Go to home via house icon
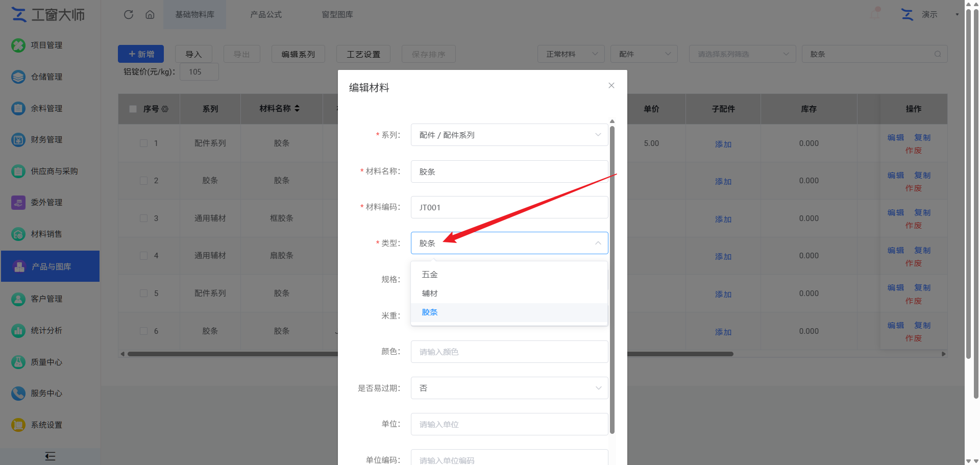The image size is (980, 465). click(150, 14)
